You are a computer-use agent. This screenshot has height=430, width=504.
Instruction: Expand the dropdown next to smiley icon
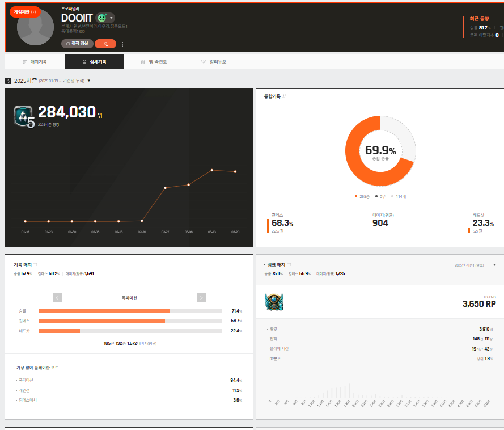click(x=111, y=18)
